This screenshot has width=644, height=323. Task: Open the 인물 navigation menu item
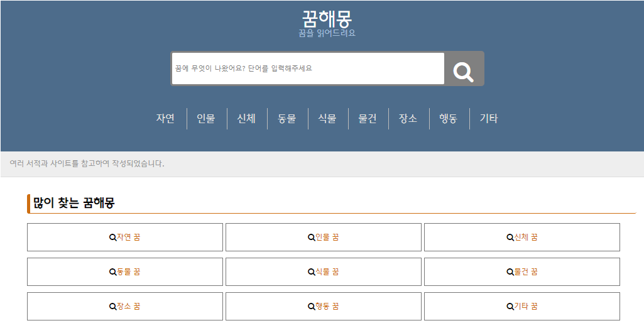pos(206,118)
